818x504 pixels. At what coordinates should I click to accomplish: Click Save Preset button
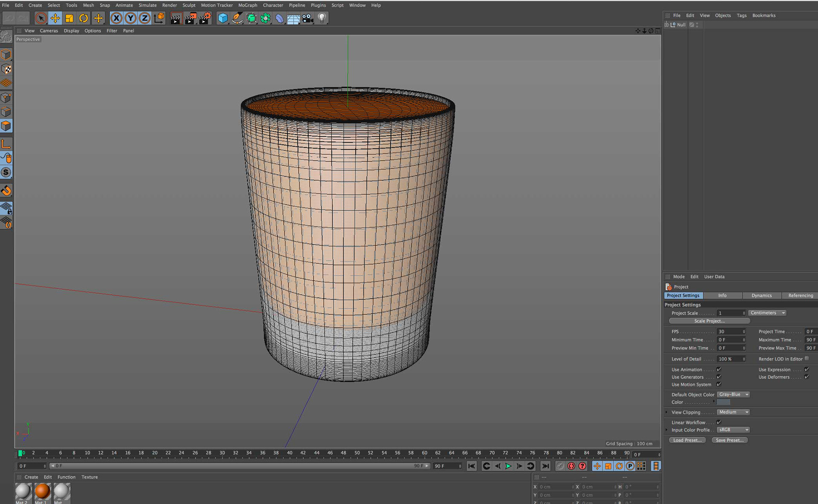pos(729,440)
